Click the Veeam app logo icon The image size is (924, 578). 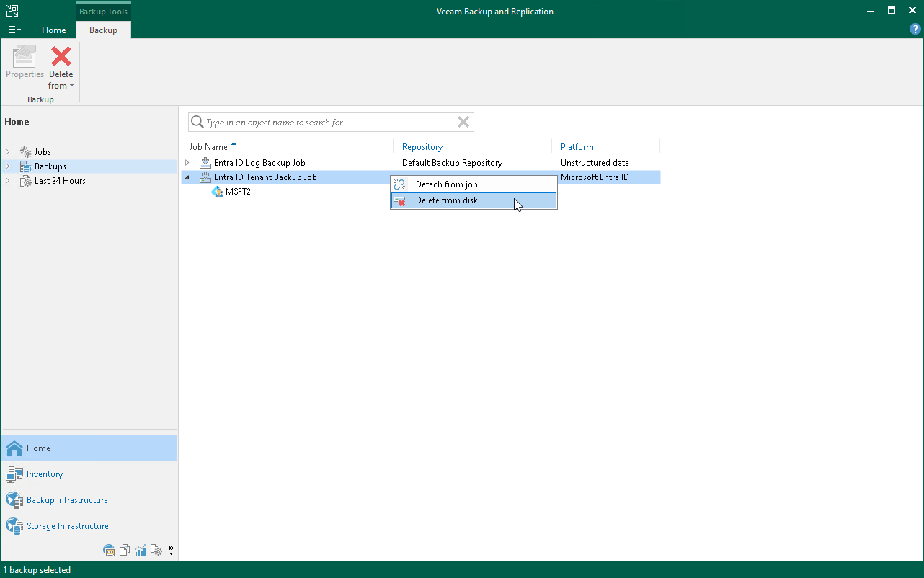point(12,11)
